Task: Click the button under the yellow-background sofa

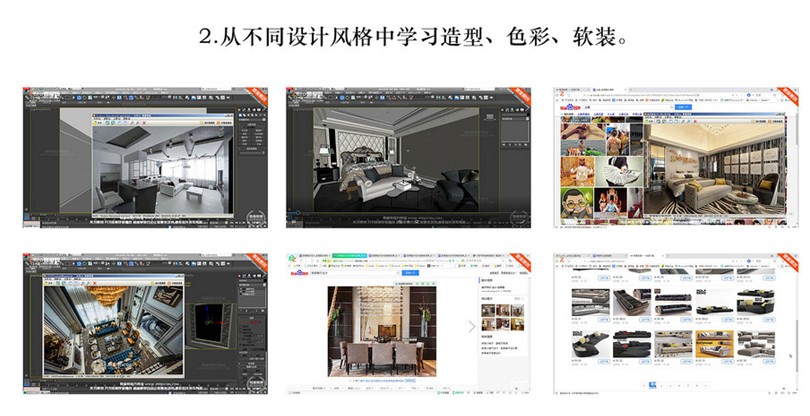Action: [727, 362]
